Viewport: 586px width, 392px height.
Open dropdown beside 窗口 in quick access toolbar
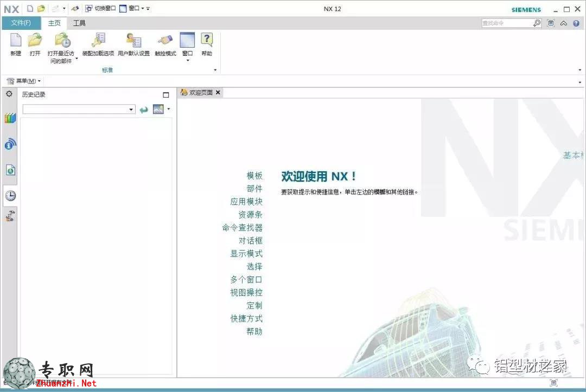point(143,9)
